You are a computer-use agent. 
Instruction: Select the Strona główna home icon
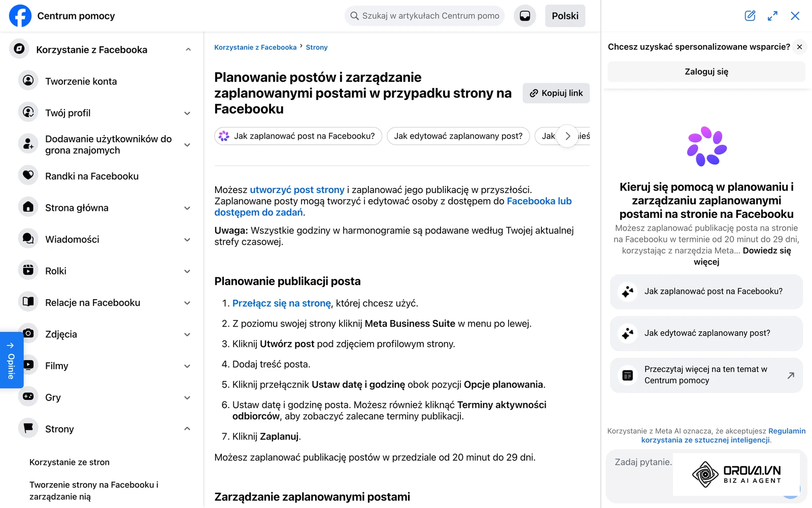pos(28,207)
